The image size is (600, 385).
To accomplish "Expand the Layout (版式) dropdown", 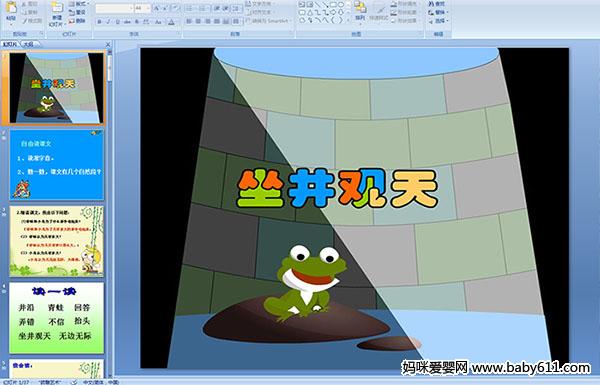I will click(x=79, y=4).
